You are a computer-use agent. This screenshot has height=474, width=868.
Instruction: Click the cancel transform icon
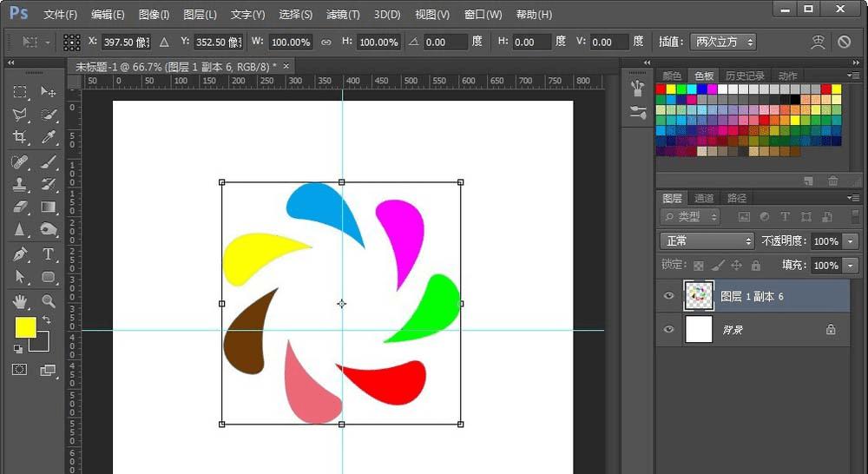(x=844, y=42)
